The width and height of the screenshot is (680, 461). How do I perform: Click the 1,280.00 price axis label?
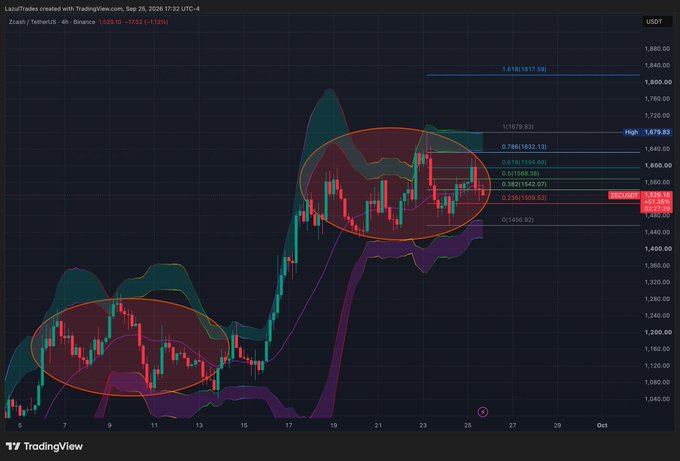658,299
